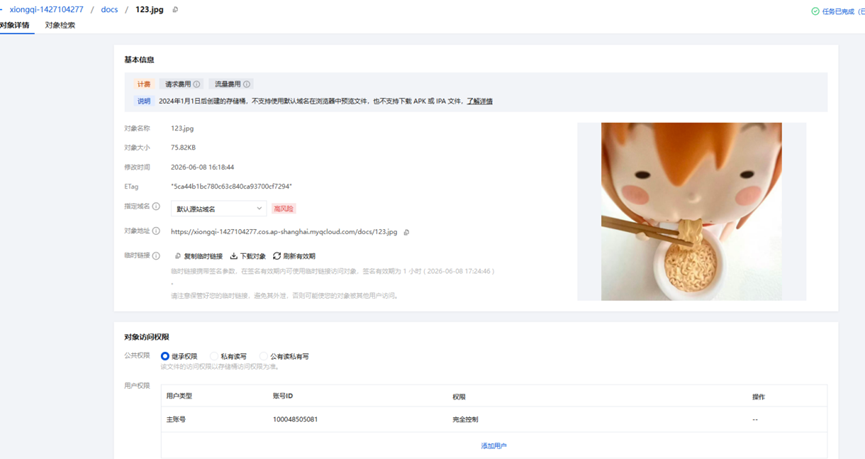Image resolution: width=865 pixels, height=459 pixels.
Task: Click object size value 75.82KB
Action: click(183, 148)
